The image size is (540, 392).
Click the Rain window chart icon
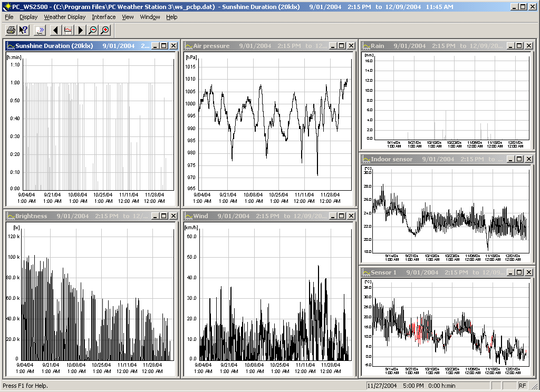click(367, 46)
